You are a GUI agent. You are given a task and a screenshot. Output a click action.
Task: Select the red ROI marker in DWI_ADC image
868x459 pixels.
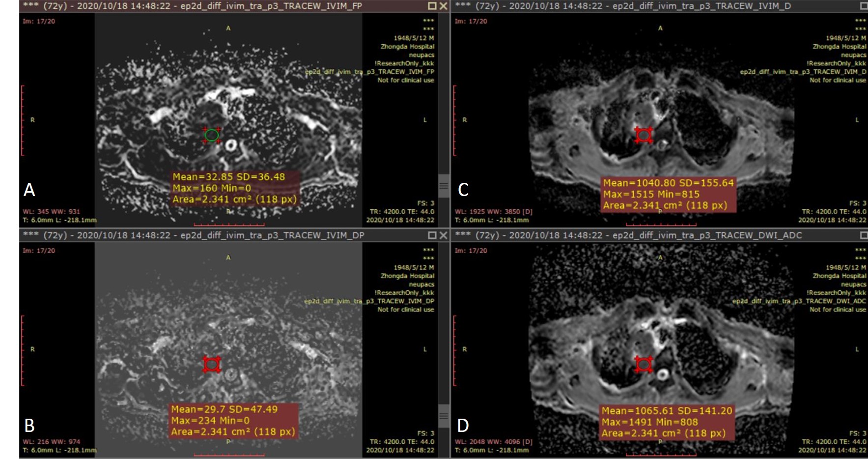click(x=644, y=364)
